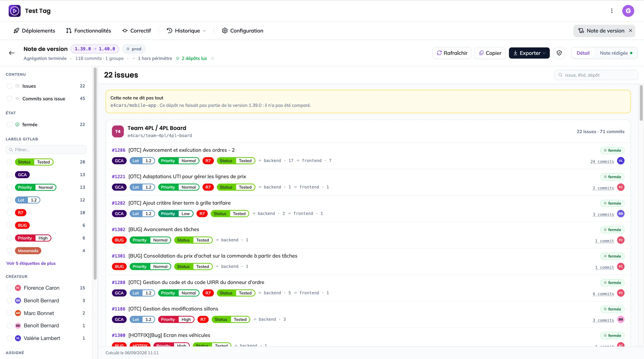Open the user avatar G menu
Screen dimensions: 644x359
point(628,11)
